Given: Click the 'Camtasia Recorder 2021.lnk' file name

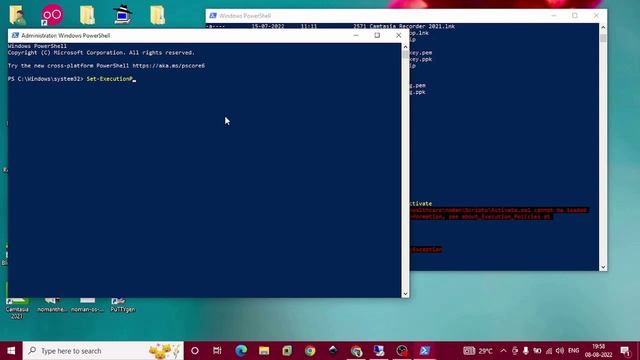Looking at the screenshot, I should 412,26.
